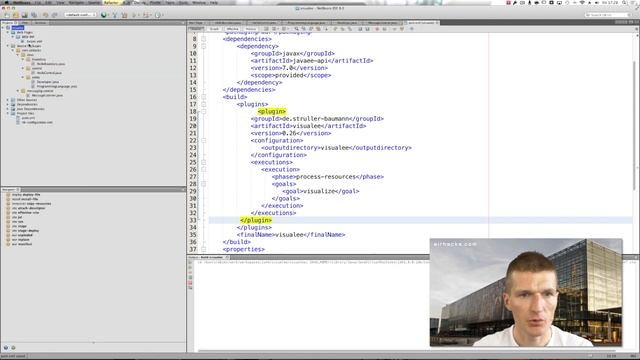Click the Run Project toolbar icon
This screenshot has width=640, height=360.
134,15
